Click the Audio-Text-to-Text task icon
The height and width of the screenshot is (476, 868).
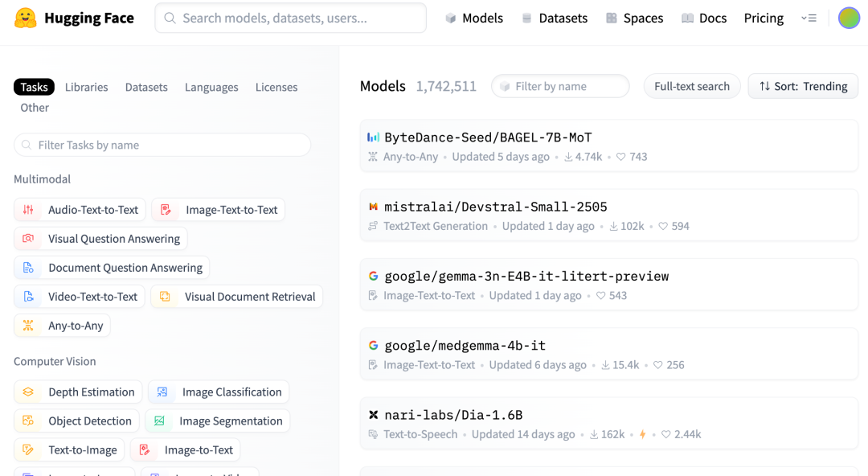[28, 210]
